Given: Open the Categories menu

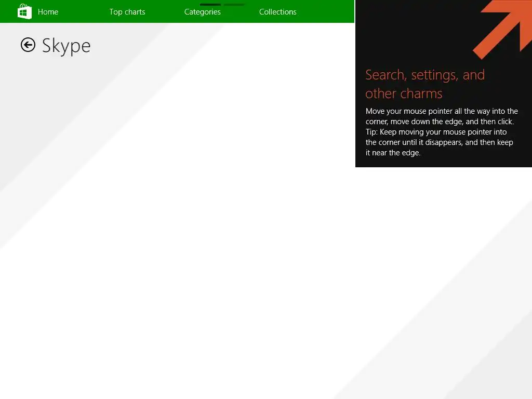Looking at the screenshot, I should point(203,12).
